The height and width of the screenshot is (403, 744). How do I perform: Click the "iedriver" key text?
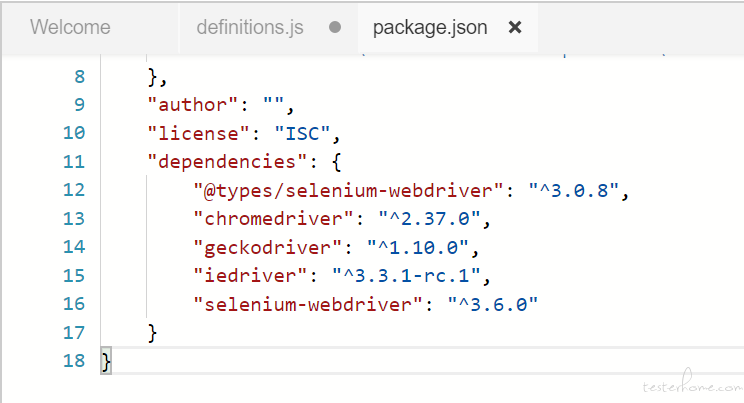pyautogui.click(x=250, y=276)
